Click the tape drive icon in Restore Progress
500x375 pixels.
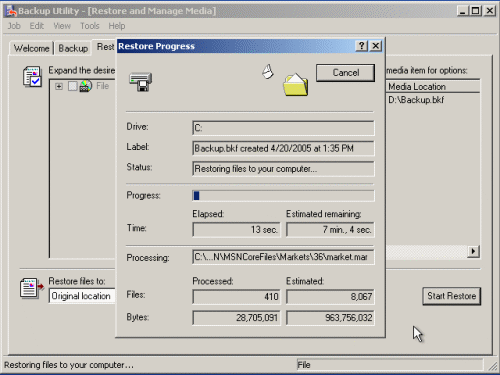(141, 82)
